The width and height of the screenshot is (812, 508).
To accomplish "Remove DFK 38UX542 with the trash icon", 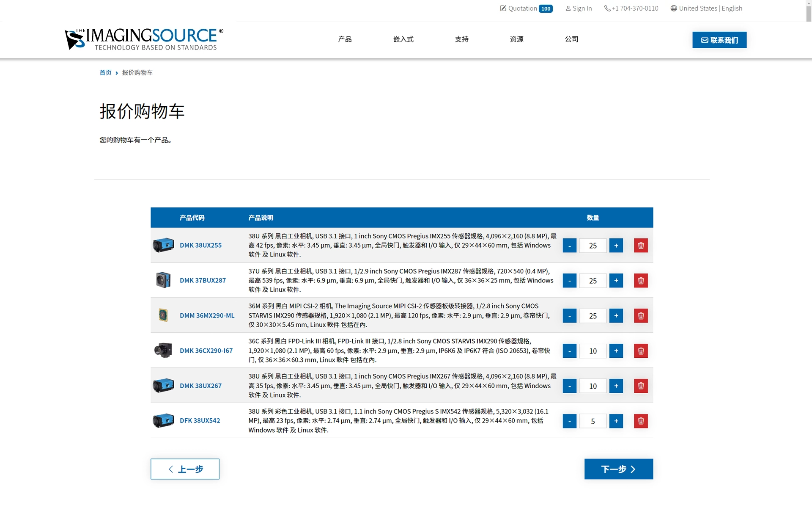I will click(x=641, y=421).
